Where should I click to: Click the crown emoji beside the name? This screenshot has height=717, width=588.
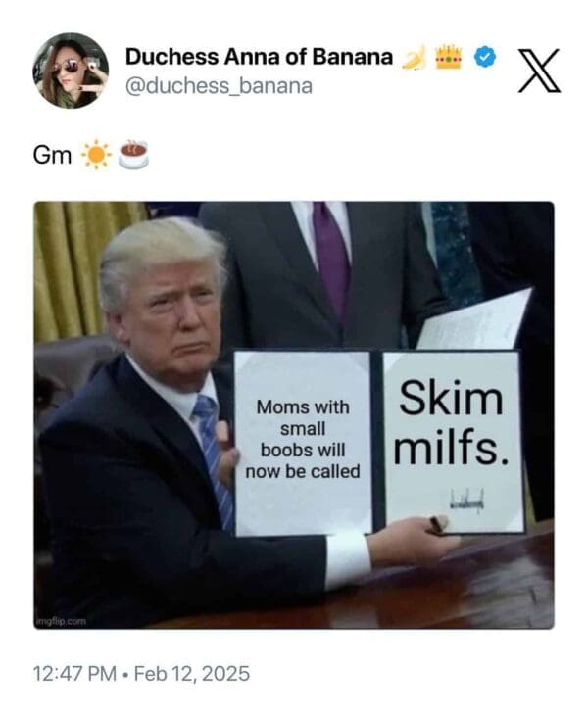448,57
